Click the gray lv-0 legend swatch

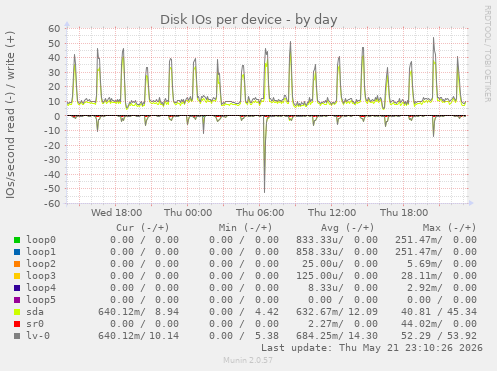(17, 336)
